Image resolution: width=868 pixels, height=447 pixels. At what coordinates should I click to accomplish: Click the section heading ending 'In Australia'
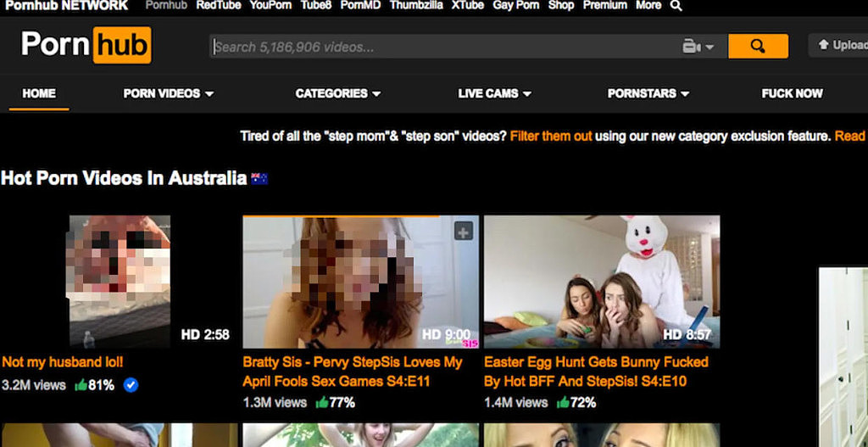tap(124, 178)
